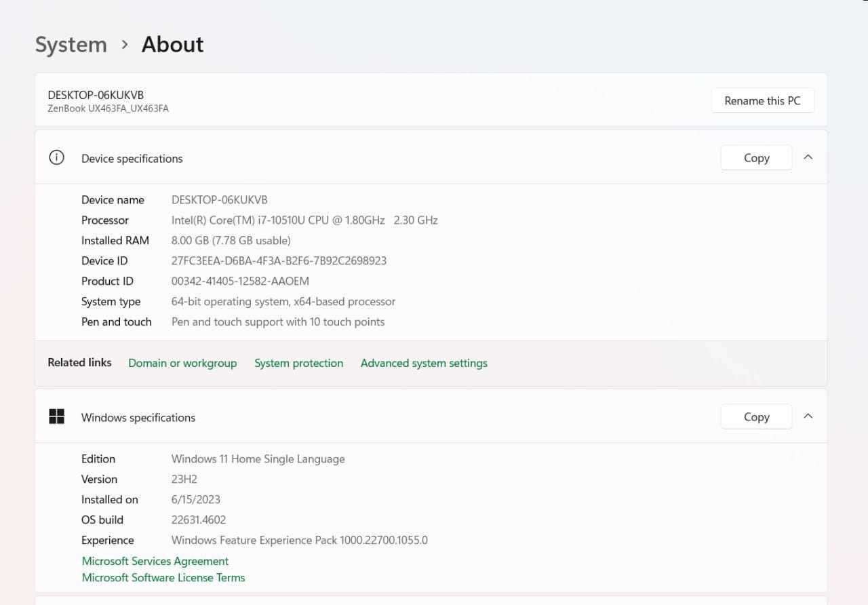Open the Microsoft Services Agreement link

[x=155, y=561]
